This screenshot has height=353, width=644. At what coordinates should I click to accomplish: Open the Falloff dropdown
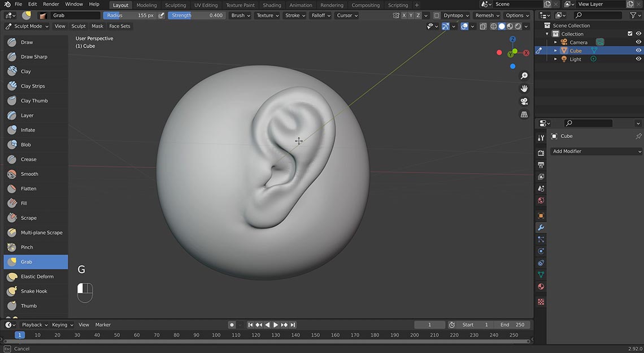pos(321,15)
